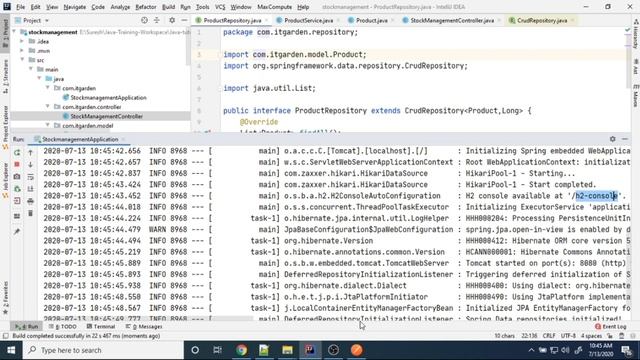Screen dimensions: 640x360
Task: Open Task View on the taskbar
Action: pos(218,350)
